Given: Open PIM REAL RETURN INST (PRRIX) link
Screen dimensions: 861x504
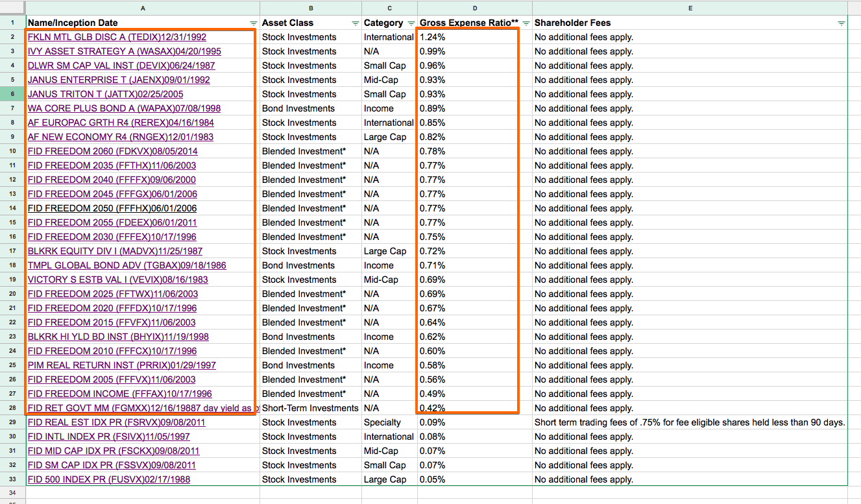Looking at the screenshot, I should pos(122,365).
